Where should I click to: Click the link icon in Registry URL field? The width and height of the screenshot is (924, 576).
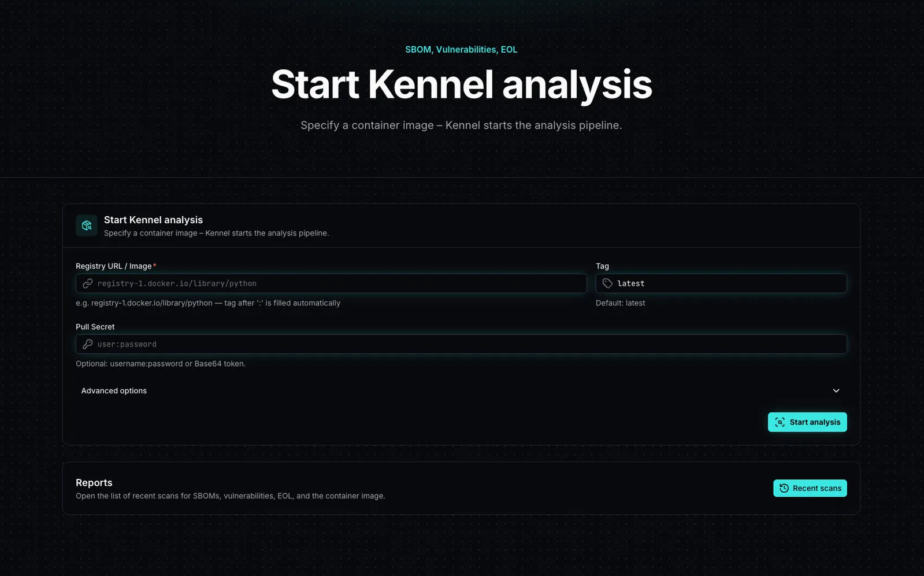pyautogui.click(x=87, y=283)
